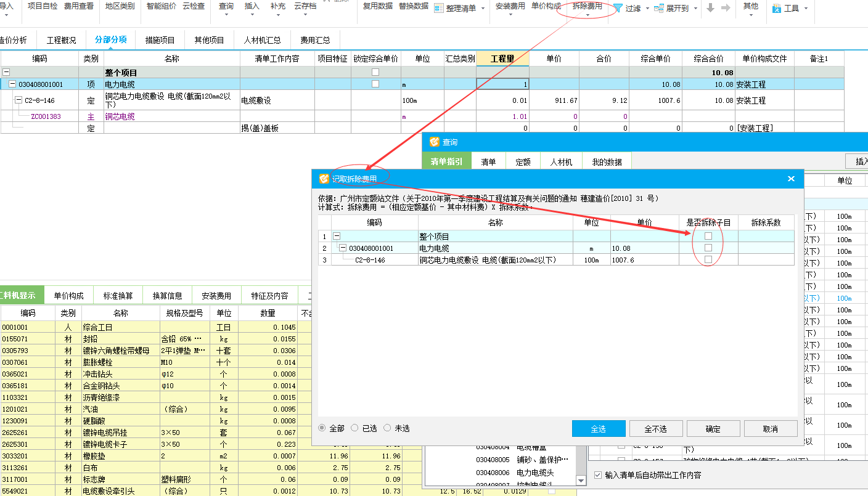Confirm with the 确定 button
Screen dimensions: 868x496
pyautogui.click(x=713, y=429)
